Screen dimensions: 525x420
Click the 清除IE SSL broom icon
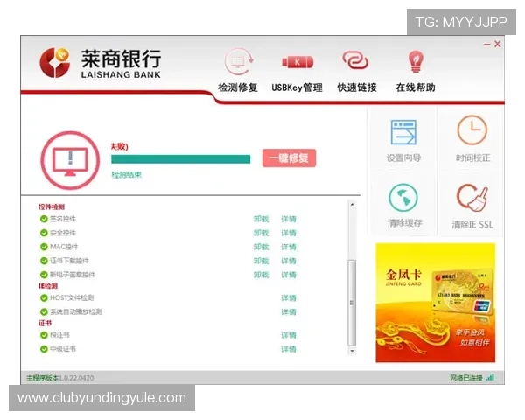(x=472, y=198)
